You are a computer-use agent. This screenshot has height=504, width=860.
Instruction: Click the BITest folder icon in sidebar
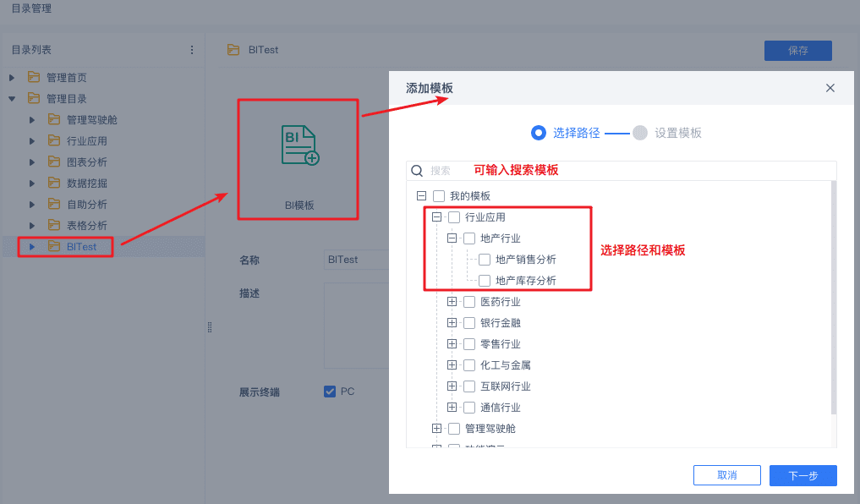pos(54,246)
